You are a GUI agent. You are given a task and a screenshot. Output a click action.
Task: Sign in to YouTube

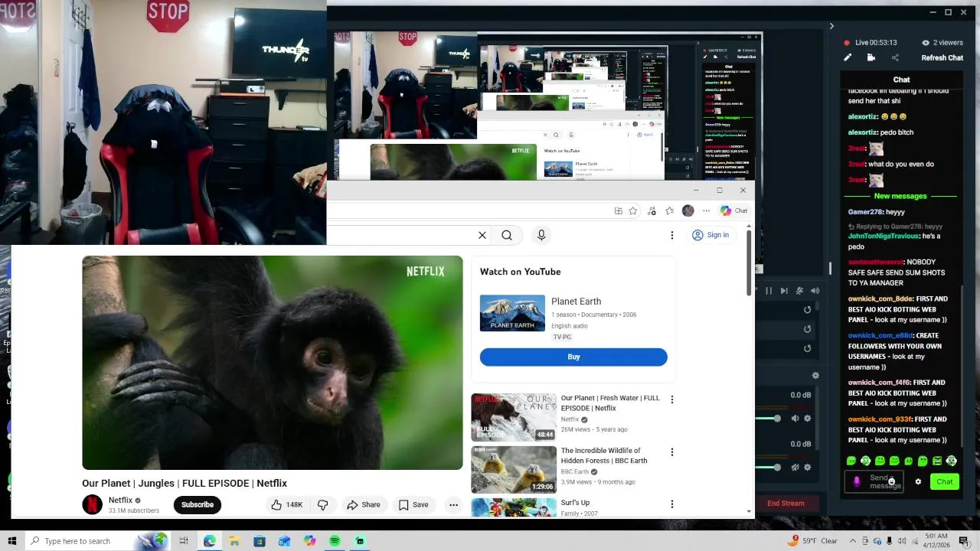point(710,235)
